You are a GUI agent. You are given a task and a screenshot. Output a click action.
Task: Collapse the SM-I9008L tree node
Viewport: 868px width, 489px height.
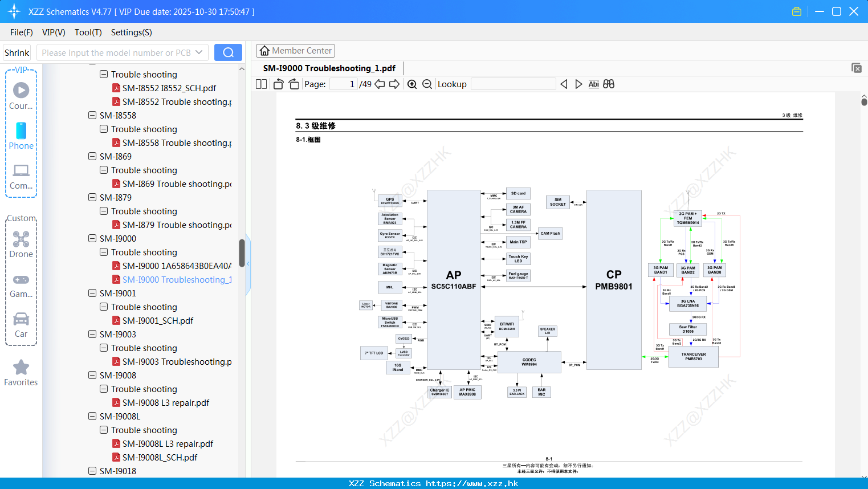coord(92,416)
